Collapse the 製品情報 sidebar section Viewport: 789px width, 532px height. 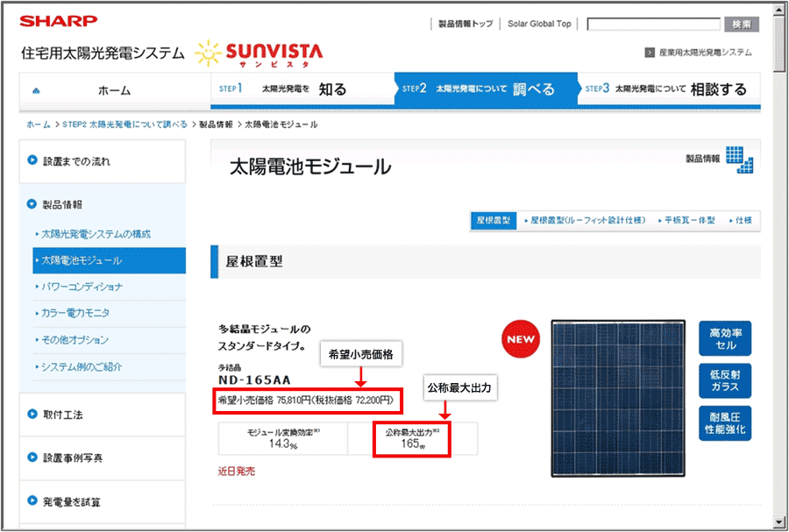click(x=33, y=204)
